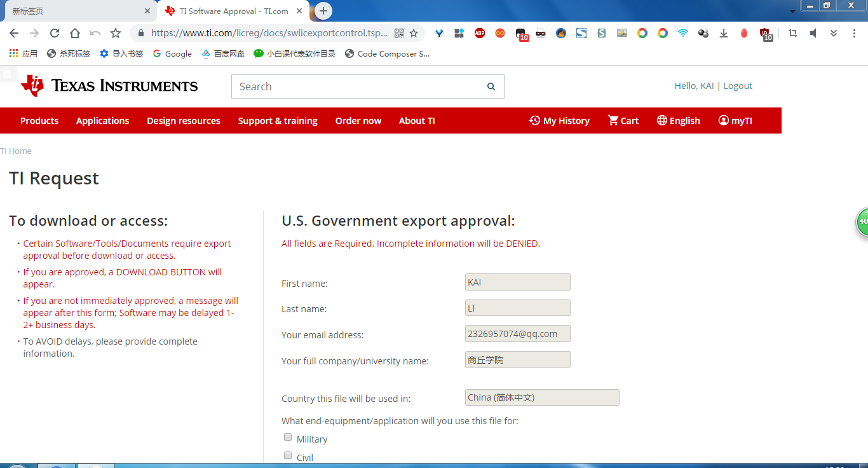Click the green floating 40 badge
The width and height of the screenshot is (868, 468).
tap(862, 222)
